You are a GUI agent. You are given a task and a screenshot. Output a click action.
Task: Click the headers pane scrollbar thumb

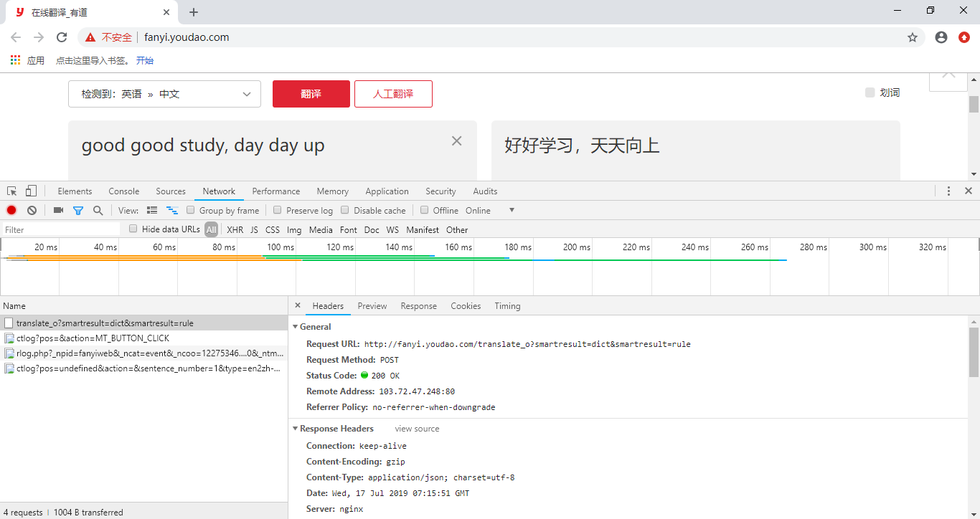pyautogui.click(x=974, y=352)
